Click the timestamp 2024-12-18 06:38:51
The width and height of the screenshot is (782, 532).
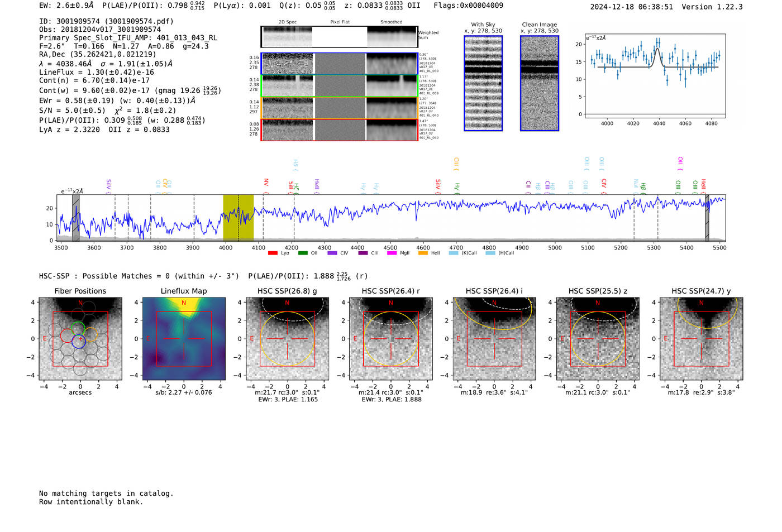[632, 7]
